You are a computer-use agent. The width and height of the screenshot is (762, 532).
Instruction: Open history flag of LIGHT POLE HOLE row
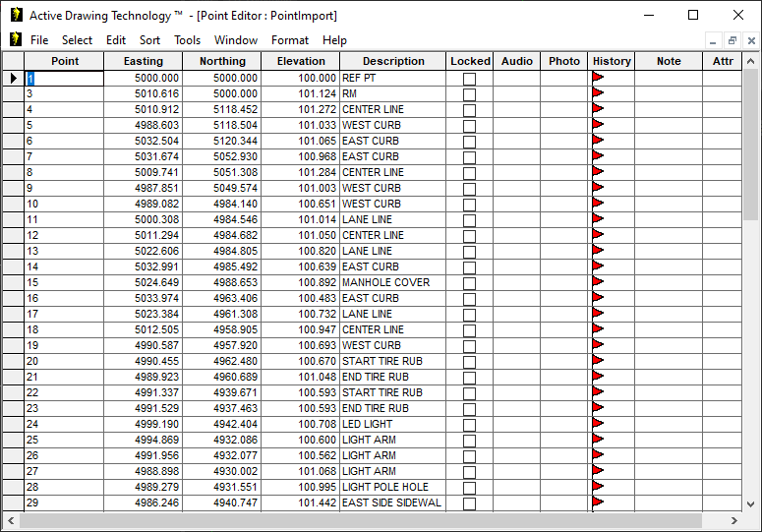coord(598,487)
